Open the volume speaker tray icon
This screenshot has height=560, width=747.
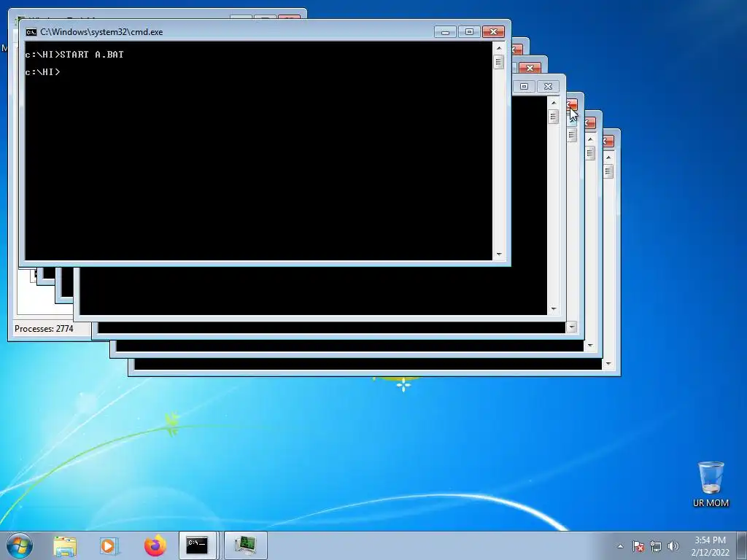click(x=673, y=546)
